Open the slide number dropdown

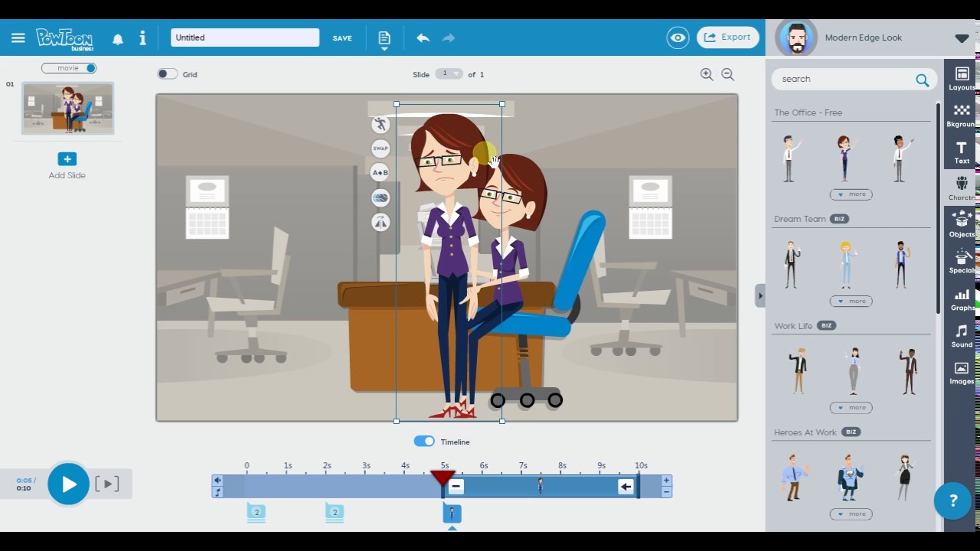(449, 73)
